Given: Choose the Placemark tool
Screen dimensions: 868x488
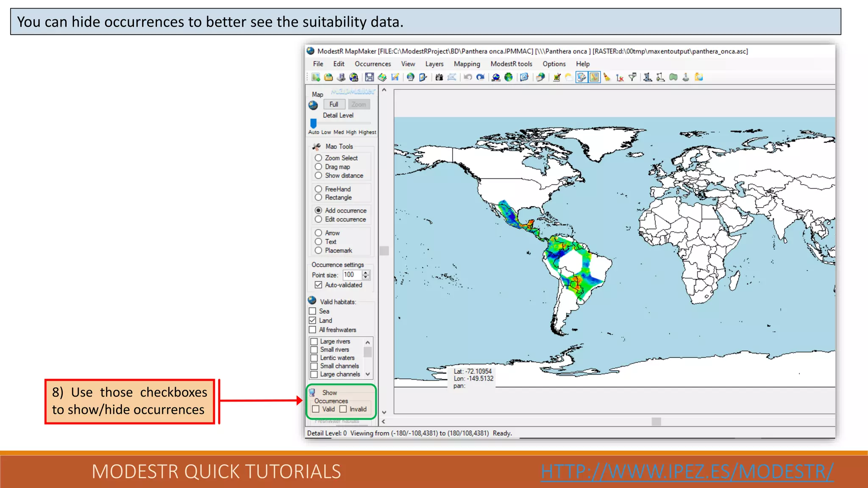Looking at the screenshot, I should pos(318,250).
